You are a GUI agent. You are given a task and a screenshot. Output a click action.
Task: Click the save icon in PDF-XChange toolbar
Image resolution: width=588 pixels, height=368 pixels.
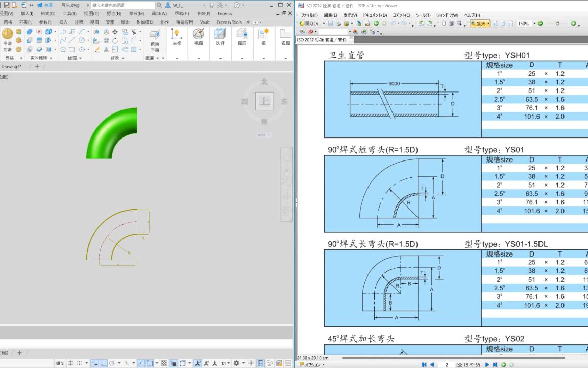[x=331, y=24]
